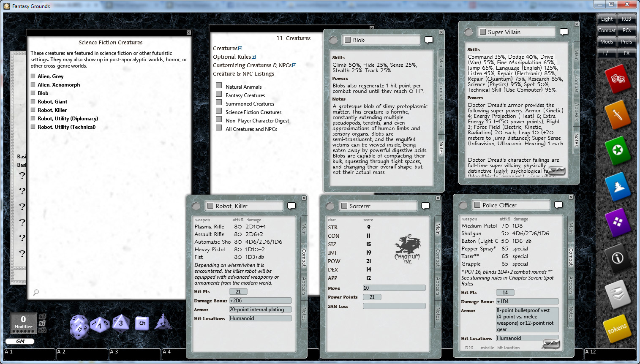The height and width of the screenshot is (364, 640).
Task: Toggle the checkbox next to Alien, Xenomorph
Action: pos(33,84)
